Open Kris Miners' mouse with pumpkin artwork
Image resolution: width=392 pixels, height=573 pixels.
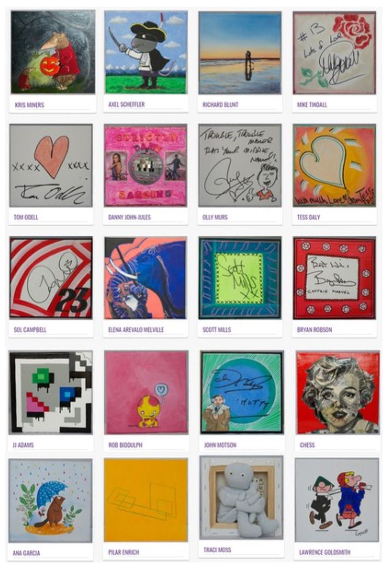(x=53, y=52)
